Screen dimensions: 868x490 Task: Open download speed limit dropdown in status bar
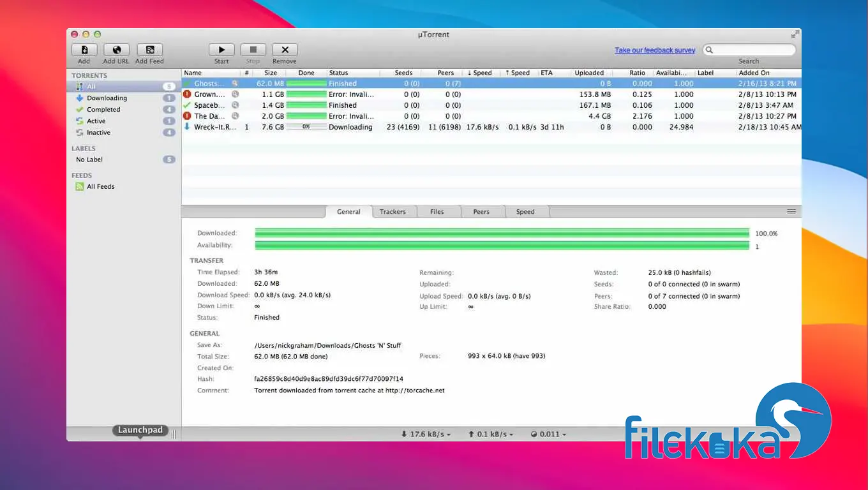point(426,434)
